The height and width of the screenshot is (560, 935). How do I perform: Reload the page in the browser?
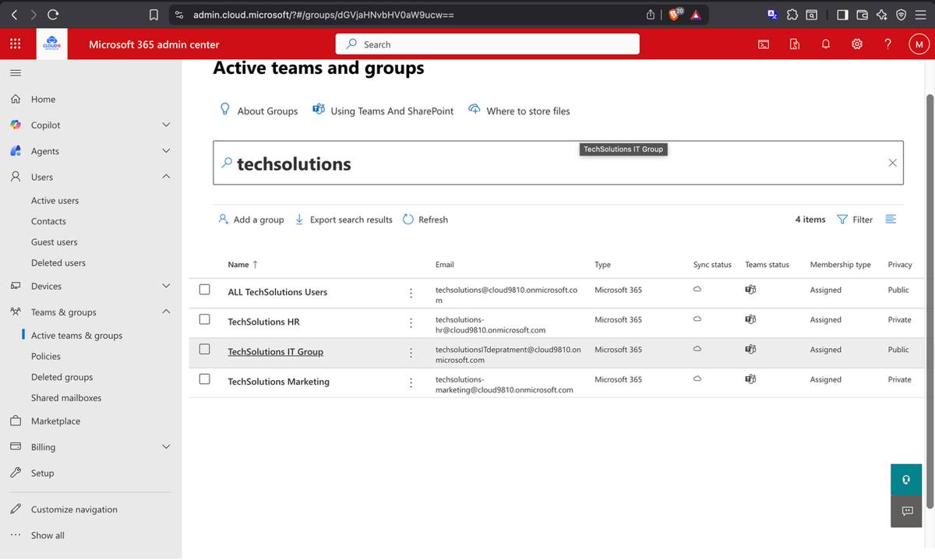click(54, 14)
